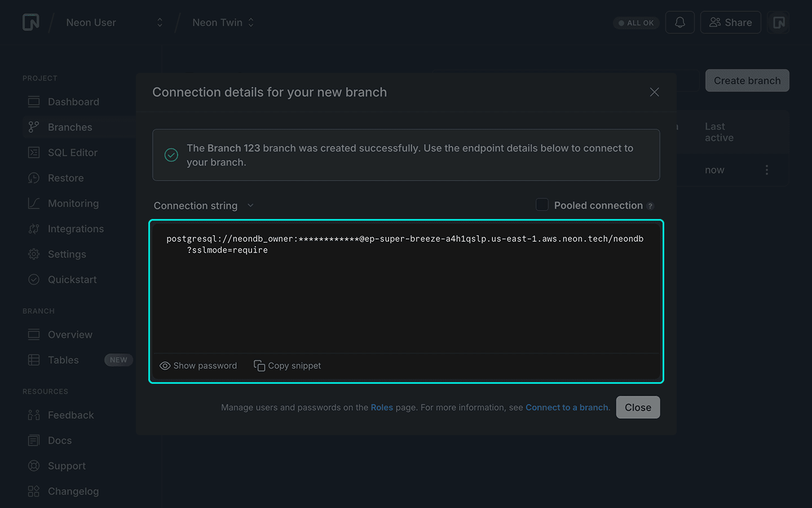This screenshot has height=508, width=812.
Task: Open the branch row three-dot menu
Action: click(x=767, y=170)
